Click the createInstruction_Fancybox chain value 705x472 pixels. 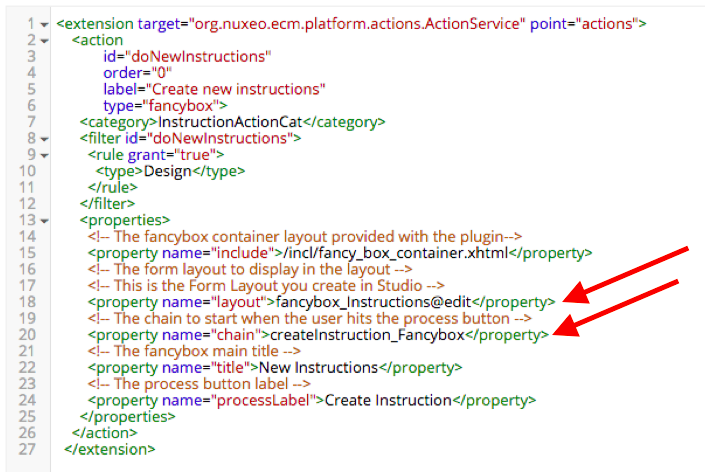(x=367, y=335)
